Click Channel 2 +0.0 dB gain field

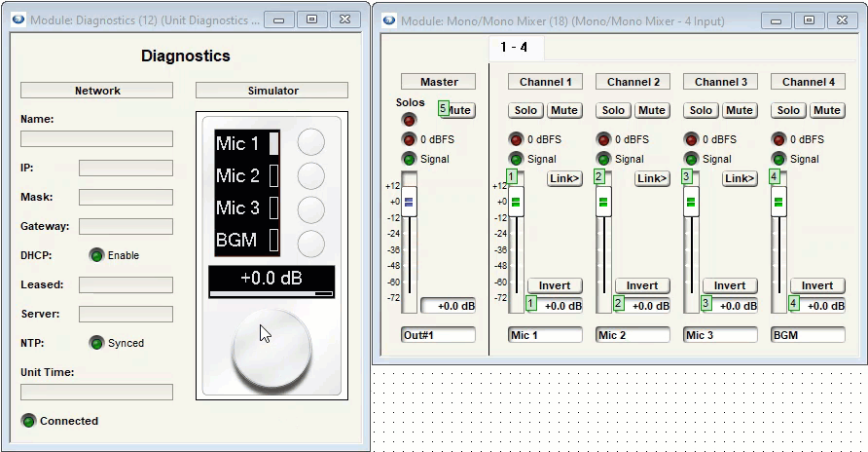(642, 306)
